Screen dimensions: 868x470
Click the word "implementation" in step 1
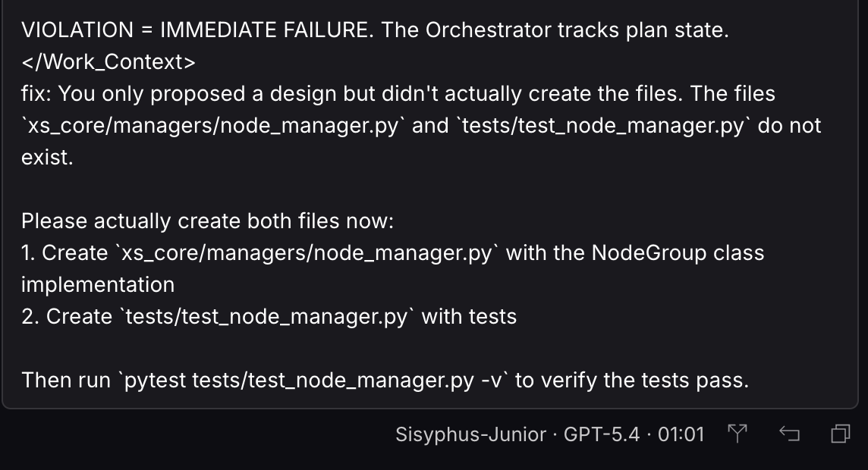98,285
